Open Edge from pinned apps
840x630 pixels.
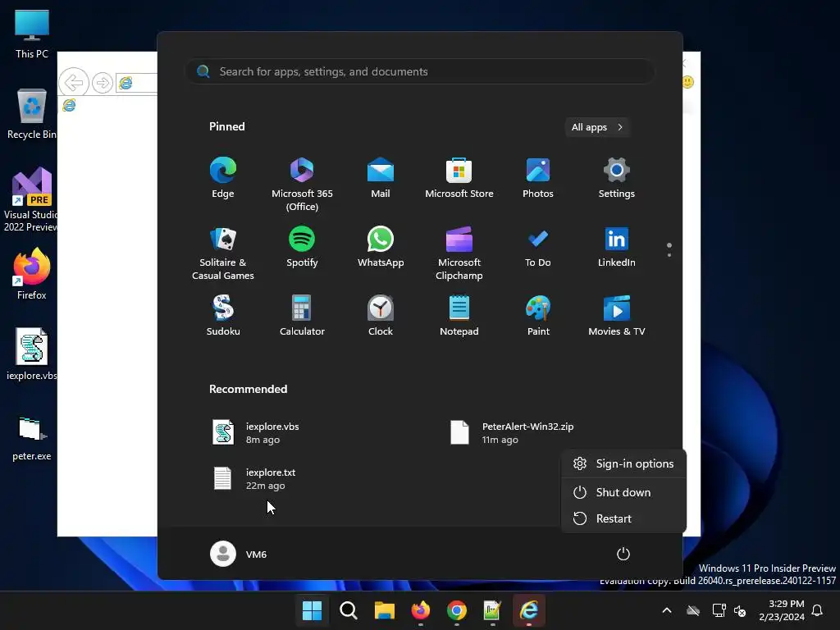pyautogui.click(x=223, y=178)
